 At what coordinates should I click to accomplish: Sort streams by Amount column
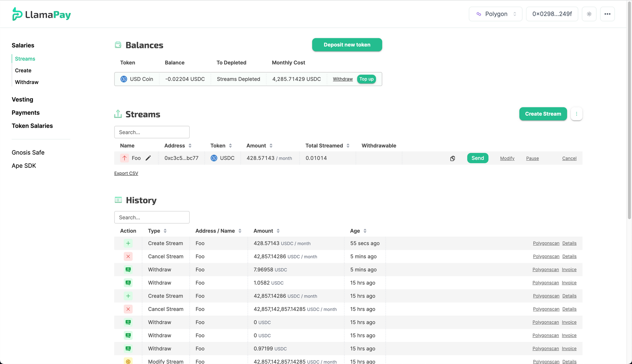click(271, 146)
